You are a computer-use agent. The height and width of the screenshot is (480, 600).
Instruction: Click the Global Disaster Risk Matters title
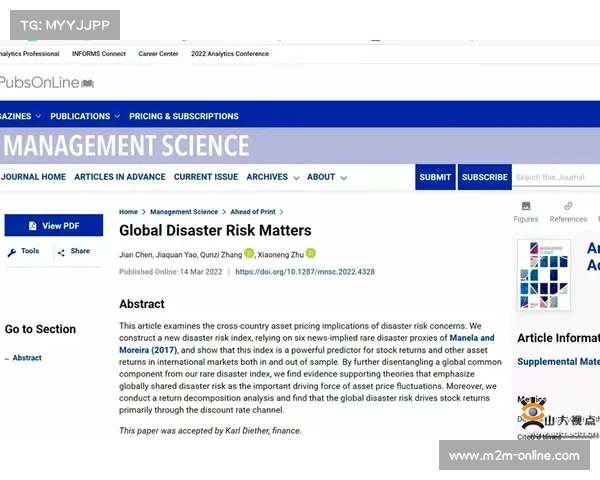tap(215, 230)
